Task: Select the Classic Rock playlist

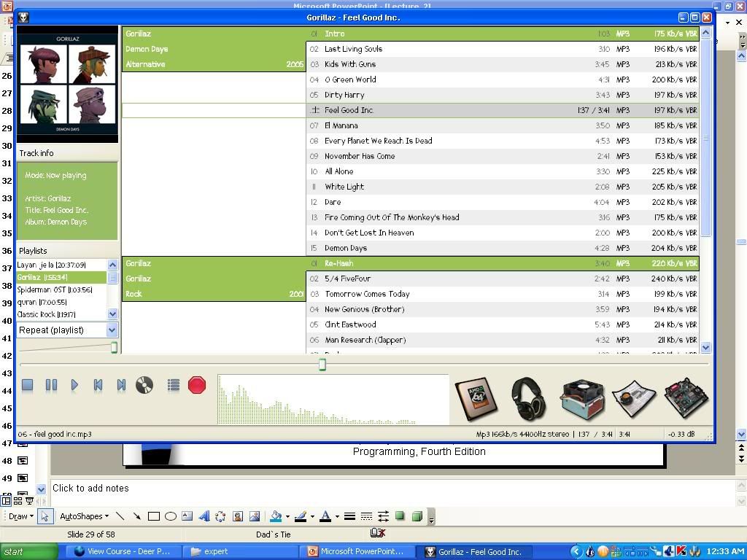Action: (x=47, y=314)
